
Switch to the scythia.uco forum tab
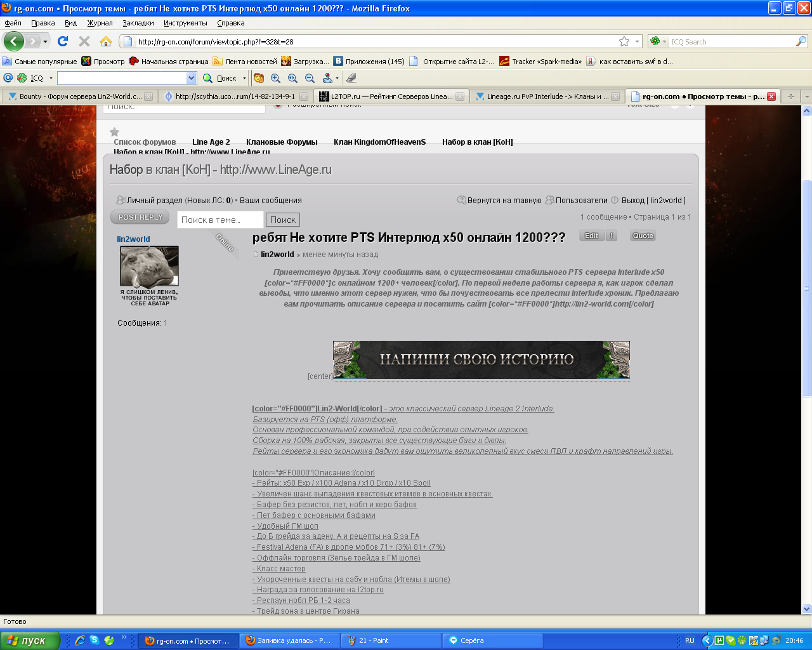pyautogui.click(x=235, y=96)
